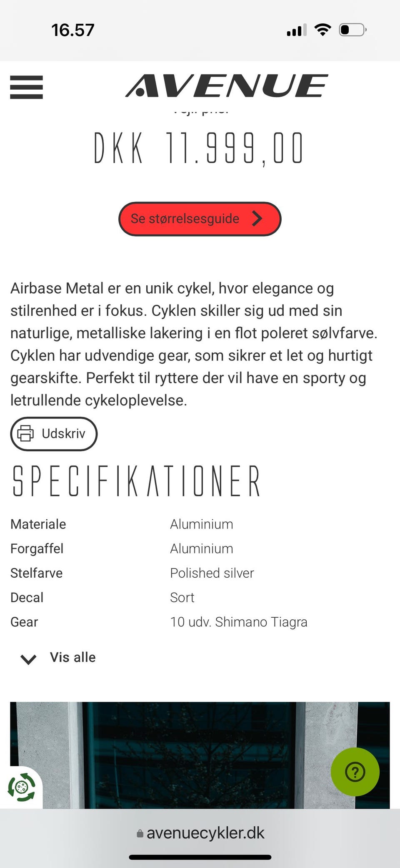Tap the home indicator bar

click(x=200, y=858)
